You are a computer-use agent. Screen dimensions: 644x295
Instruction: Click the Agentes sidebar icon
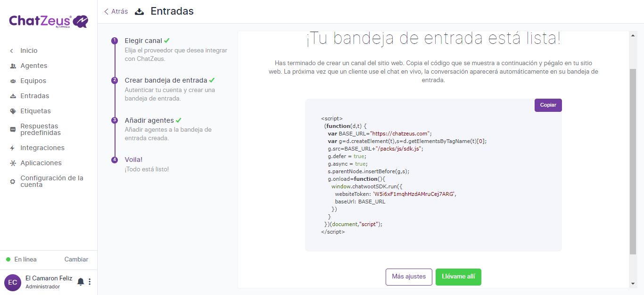[13, 66]
